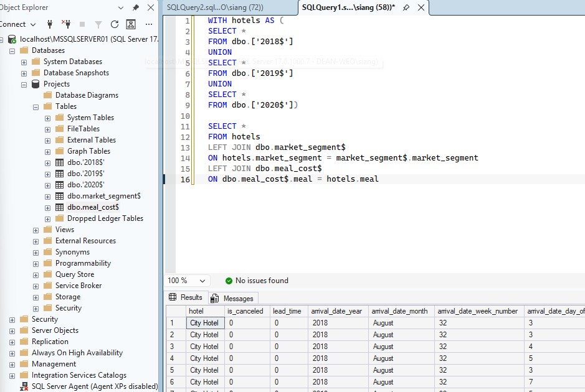Pin the Object Explorer panel
The image size is (585, 392).
[136, 7]
